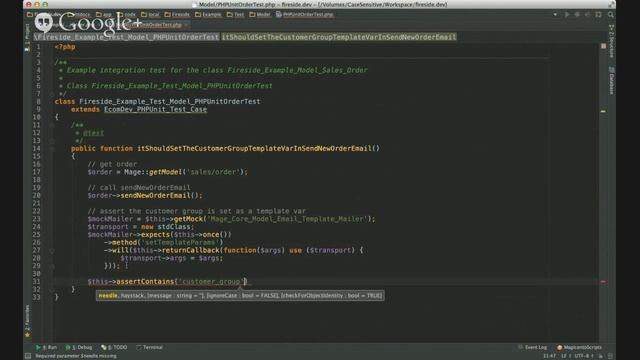Open the Database tool window tab
640x360 pixels.
pyautogui.click(x=611, y=81)
